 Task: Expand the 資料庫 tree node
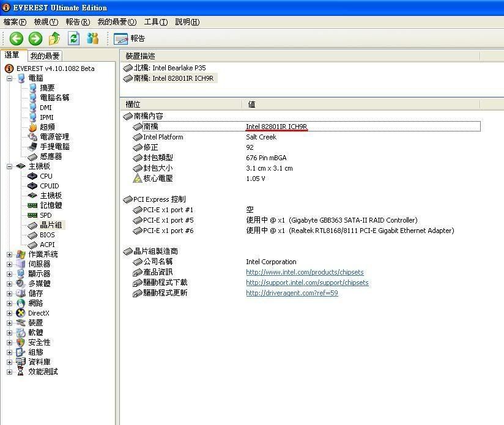[x=9, y=363]
